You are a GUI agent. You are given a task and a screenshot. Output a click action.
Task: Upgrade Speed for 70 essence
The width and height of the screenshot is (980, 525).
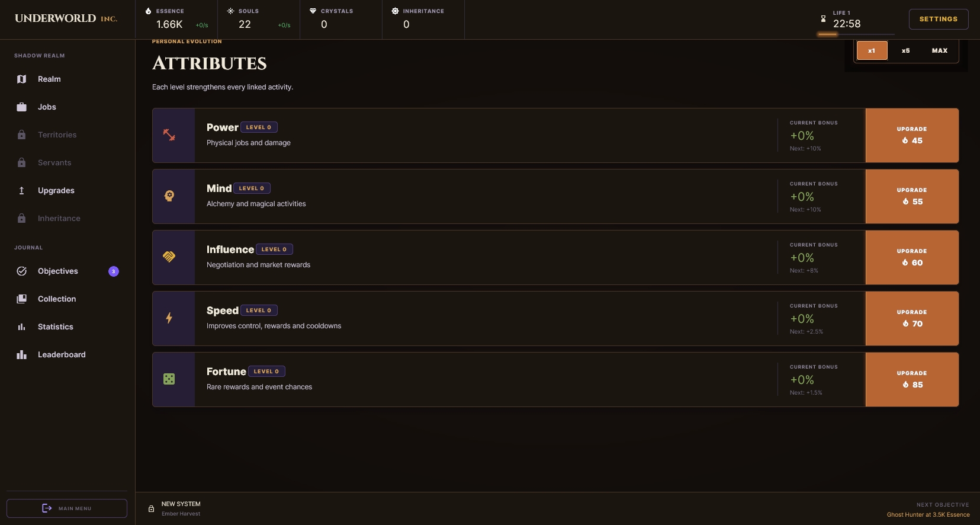[x=912, y=318]
